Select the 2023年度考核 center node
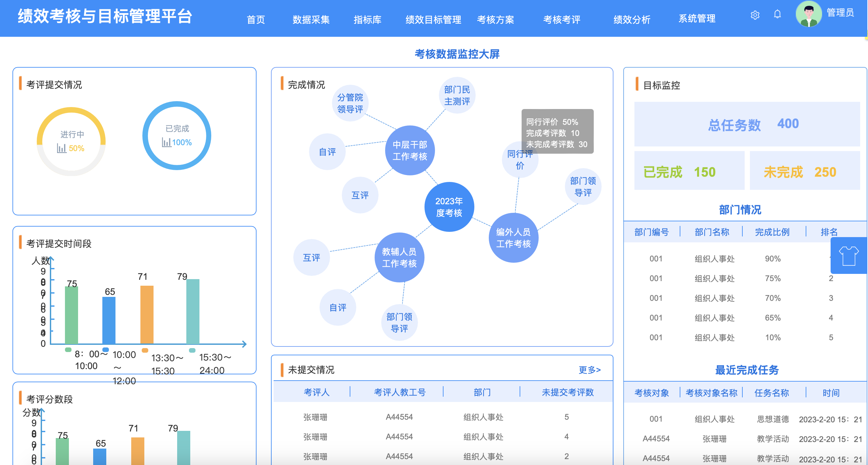This screenshot has height=465, width=868. [x=449, y=207]
